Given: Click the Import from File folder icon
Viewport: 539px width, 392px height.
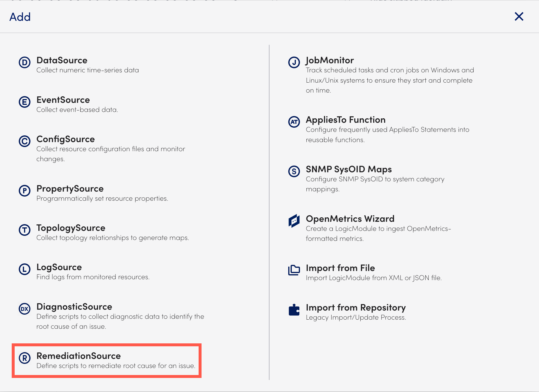Looking at the screenshot, I should point(294,270).
